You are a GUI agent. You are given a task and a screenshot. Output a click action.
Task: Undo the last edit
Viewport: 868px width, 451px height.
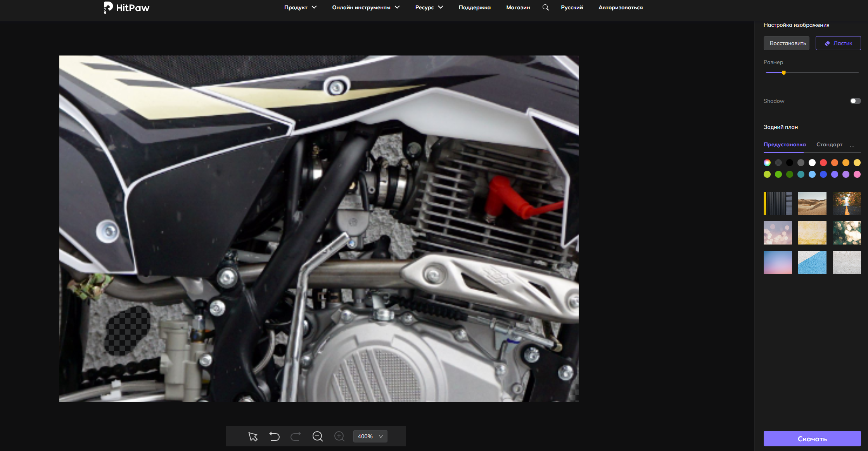(275, 437)
